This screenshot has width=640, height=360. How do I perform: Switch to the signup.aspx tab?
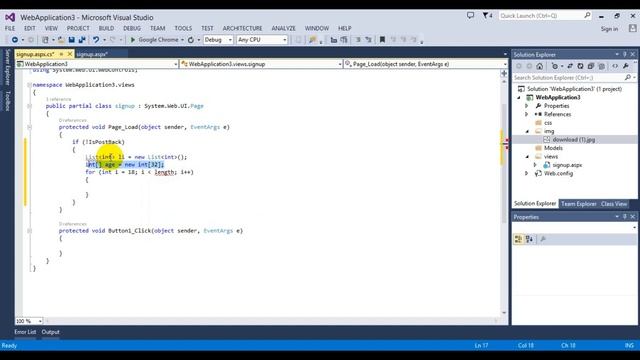[92, 54]
